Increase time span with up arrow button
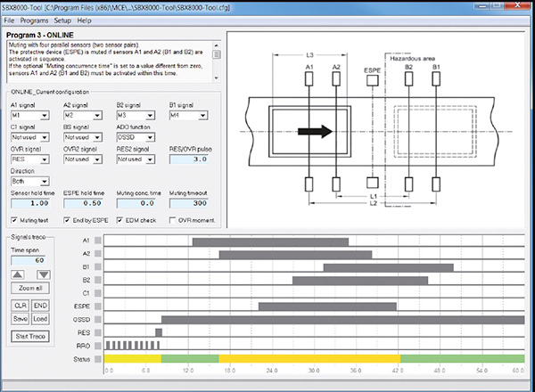The width and height of the screenshot is (535, 392). click(x=18, y=274)
